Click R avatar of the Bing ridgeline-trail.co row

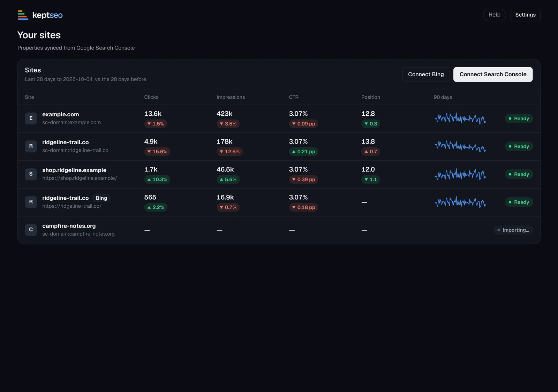31,202
